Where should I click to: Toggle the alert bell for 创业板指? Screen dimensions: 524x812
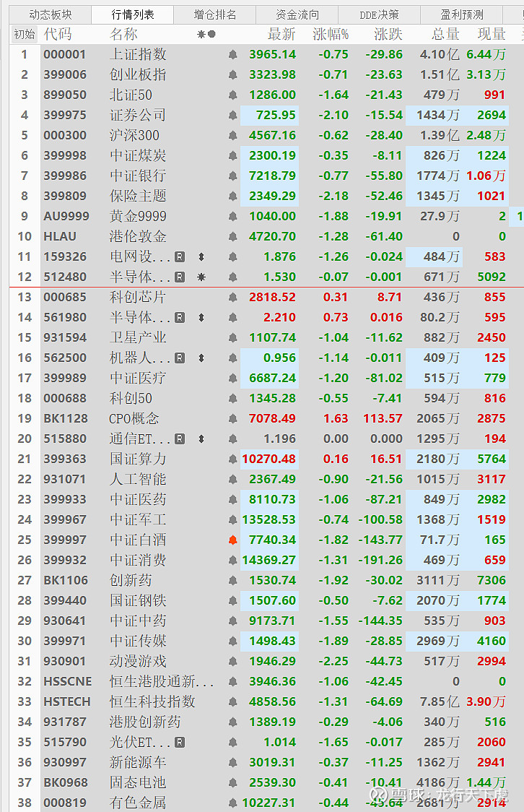232,74
